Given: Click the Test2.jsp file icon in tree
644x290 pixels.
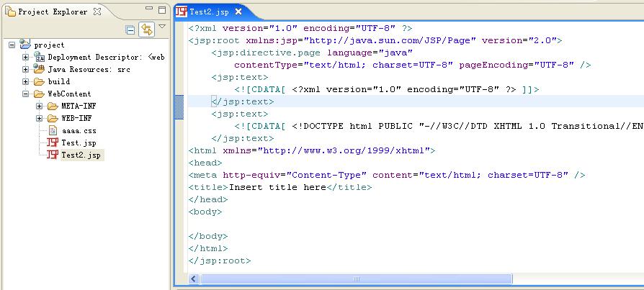Looking at the screenshot, I should click(52, 155).
